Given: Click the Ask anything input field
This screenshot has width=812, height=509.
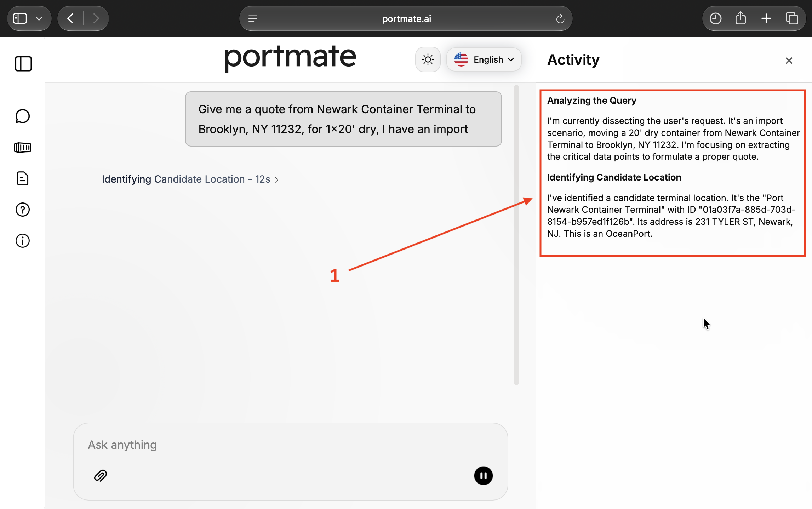Looking at the screenshot, I should tap(290, 445).
